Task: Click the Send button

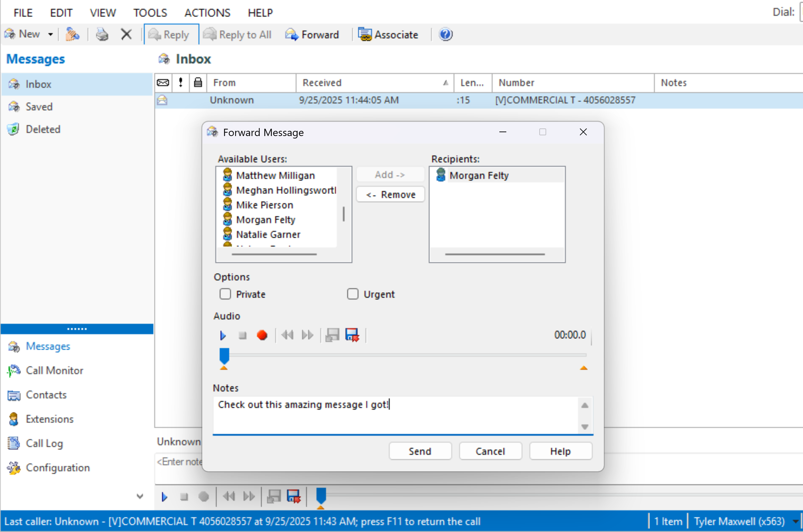Action: [x=420, y=451]
